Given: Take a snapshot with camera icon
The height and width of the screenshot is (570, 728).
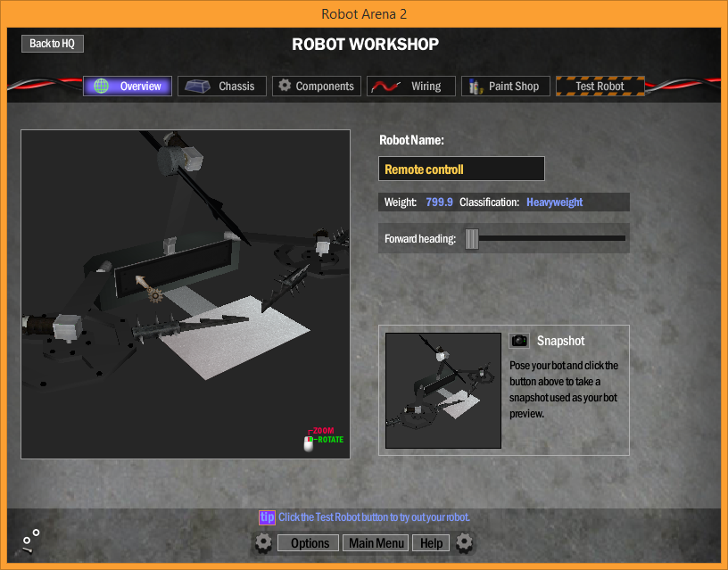Looking at the screenshot, I should (x=519, y=341).
